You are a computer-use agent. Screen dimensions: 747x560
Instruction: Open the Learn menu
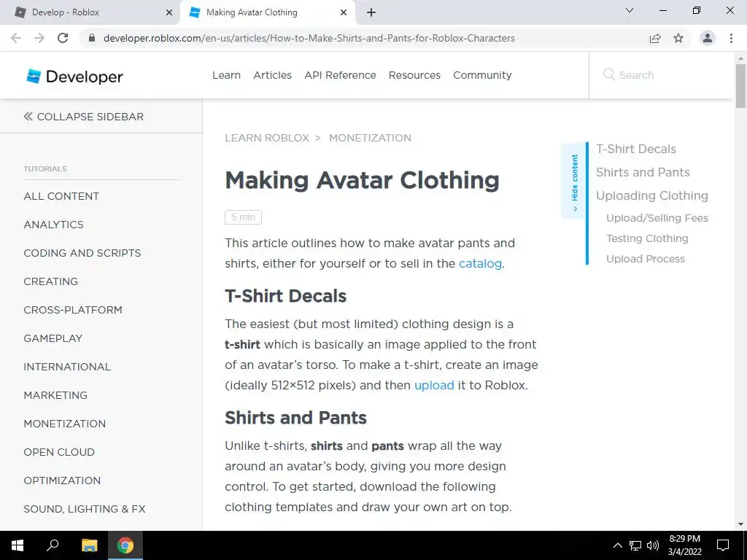226,75
